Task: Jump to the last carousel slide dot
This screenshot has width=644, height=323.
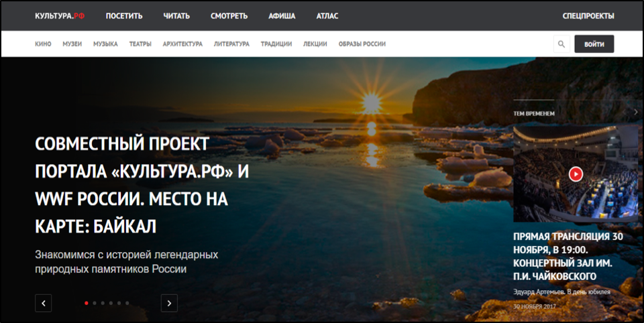Action: click(127, 303)
